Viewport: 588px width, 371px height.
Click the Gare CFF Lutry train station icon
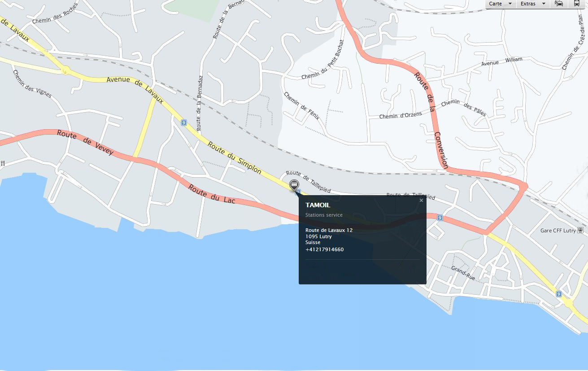581,231
